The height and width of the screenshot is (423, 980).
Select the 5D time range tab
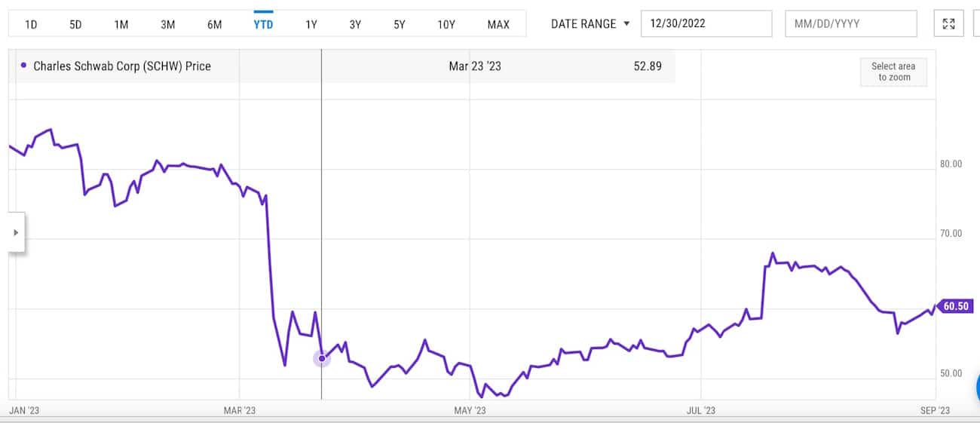(x=75, y=24)
